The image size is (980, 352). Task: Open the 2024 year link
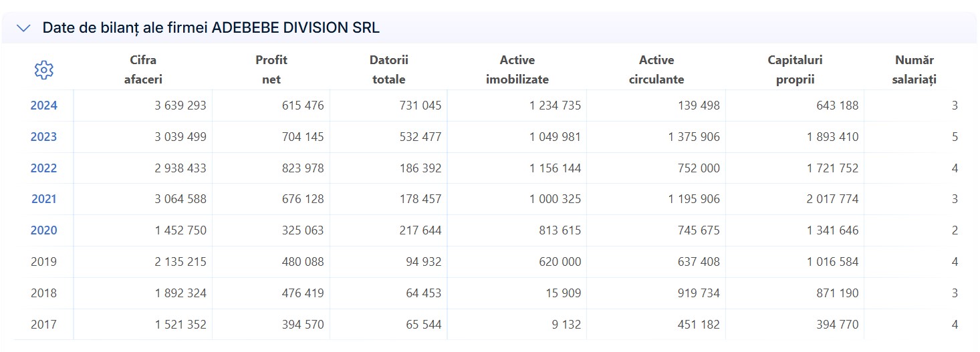(x=44, y=106)
